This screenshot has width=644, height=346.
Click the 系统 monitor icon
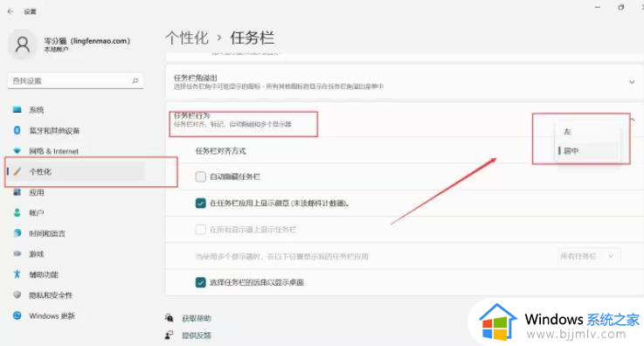[x=17, y=109]
